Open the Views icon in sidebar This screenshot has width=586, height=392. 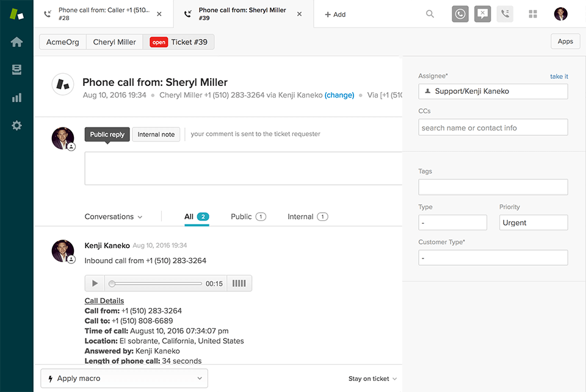[x=16, y=70]
